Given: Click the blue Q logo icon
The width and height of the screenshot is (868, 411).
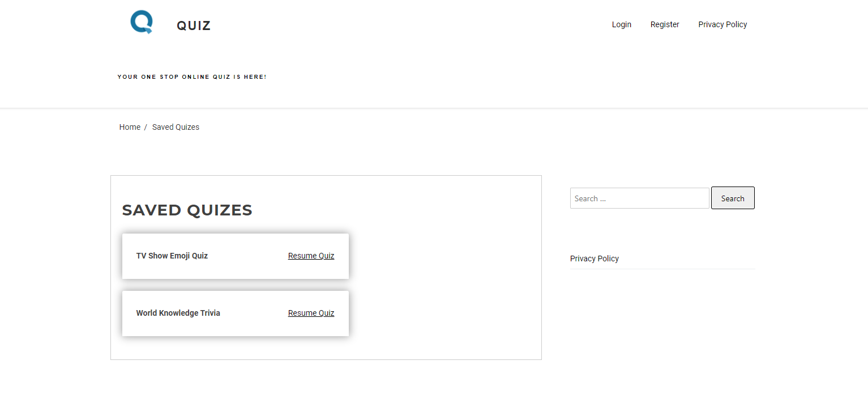Looking at the screenshot, I should click(x=141, y=22).
